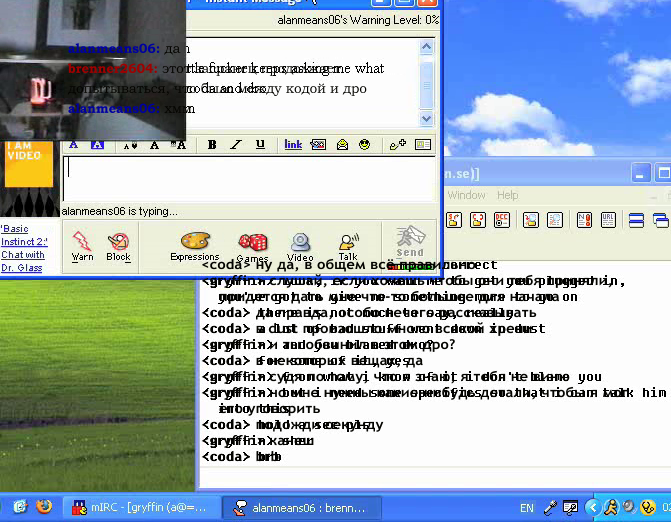
Task: Start a voice Talk session
Action: click(x=348, y=247)
